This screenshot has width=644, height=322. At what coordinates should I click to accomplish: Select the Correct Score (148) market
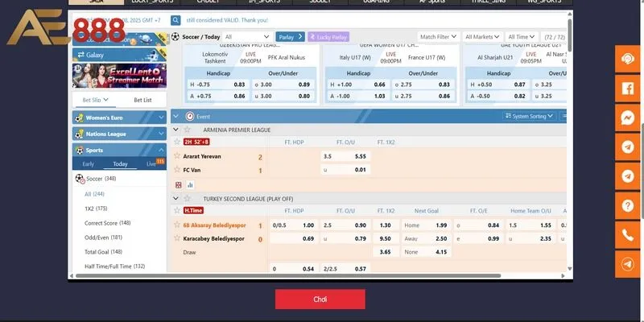[x=107, y=223]
